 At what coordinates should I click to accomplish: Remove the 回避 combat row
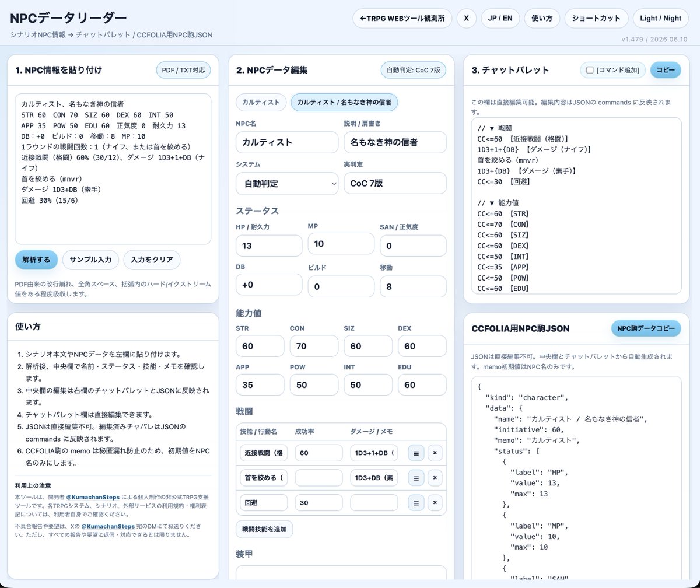pyautogui.click(x=435, y=502)
